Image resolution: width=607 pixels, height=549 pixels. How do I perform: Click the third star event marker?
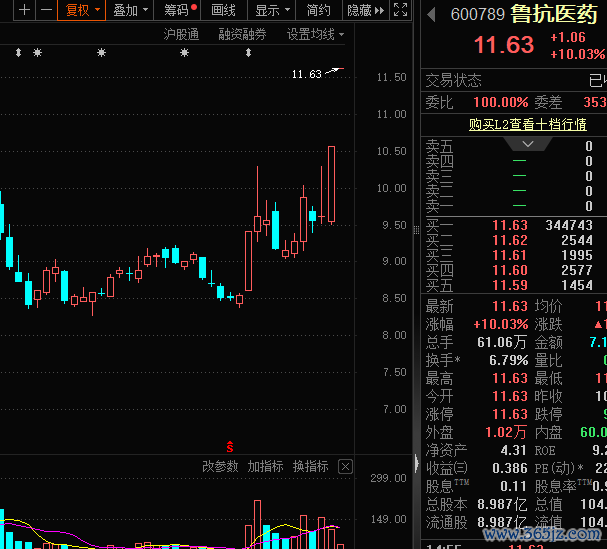click(184, 52)
